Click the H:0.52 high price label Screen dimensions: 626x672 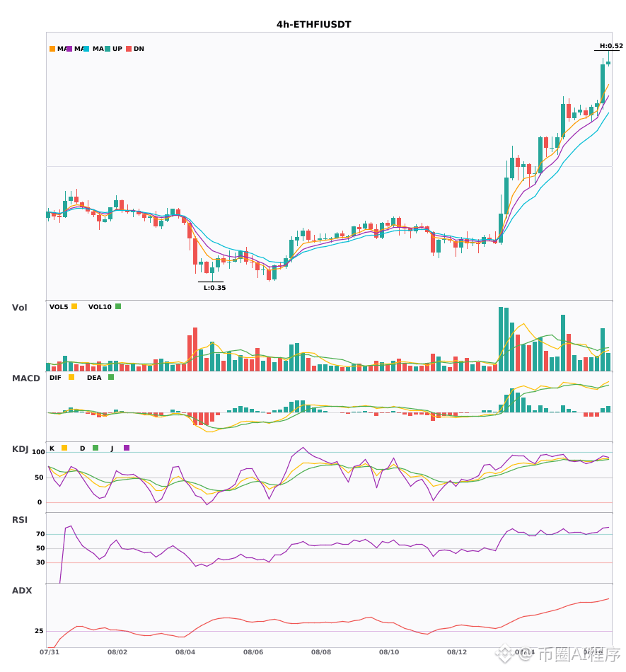(611, 46)
